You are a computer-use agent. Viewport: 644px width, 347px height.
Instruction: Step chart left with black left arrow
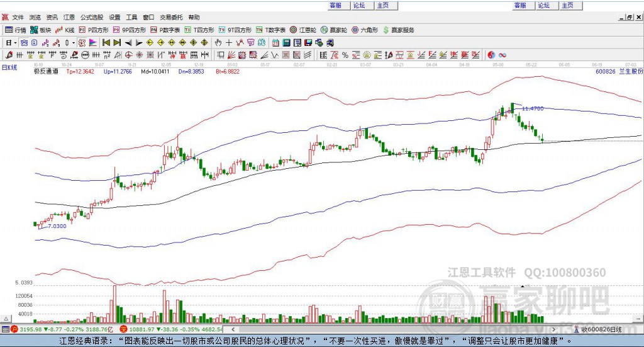point(128,43)
